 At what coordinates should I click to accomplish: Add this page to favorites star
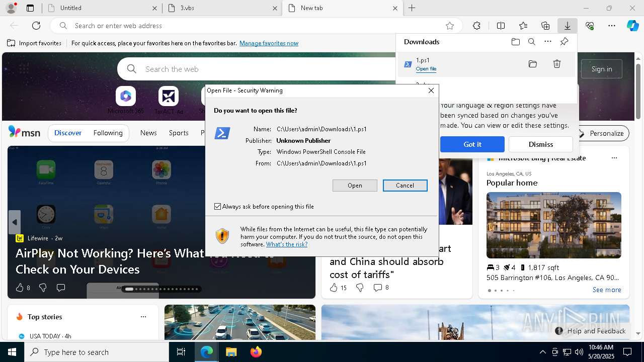click(x=450, y=26)
